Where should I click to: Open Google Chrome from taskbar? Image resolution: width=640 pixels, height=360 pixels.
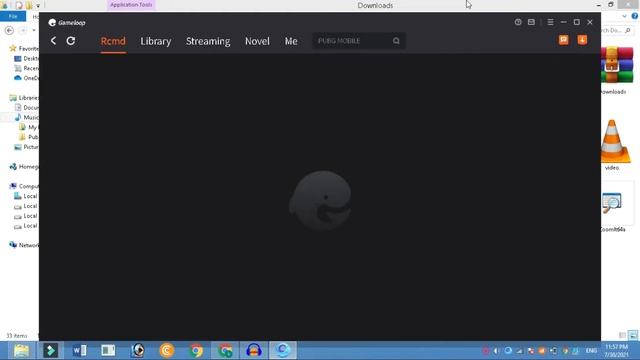tap(196, 350)
